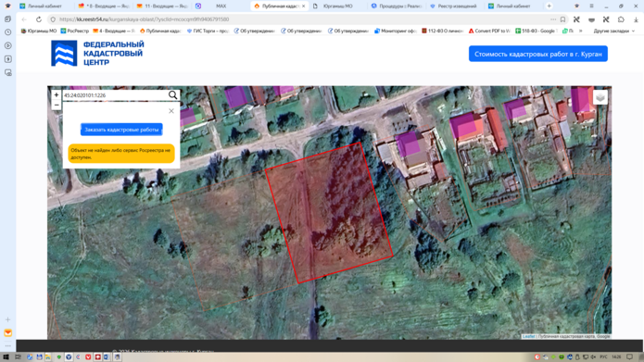Close the search result popup panel

[171, 111]
